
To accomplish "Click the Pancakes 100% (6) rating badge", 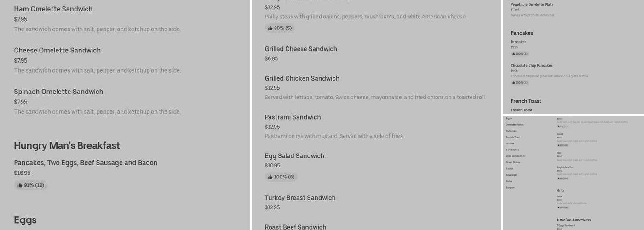I will [x=519, y=54].
